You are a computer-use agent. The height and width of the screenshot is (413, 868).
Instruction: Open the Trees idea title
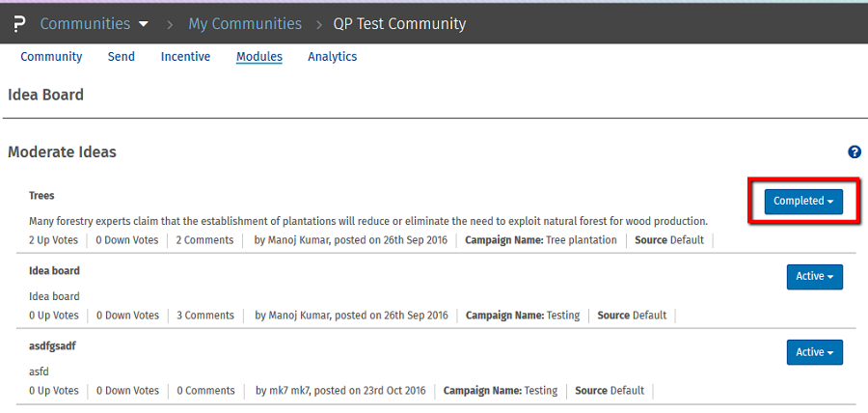[41, 195]
